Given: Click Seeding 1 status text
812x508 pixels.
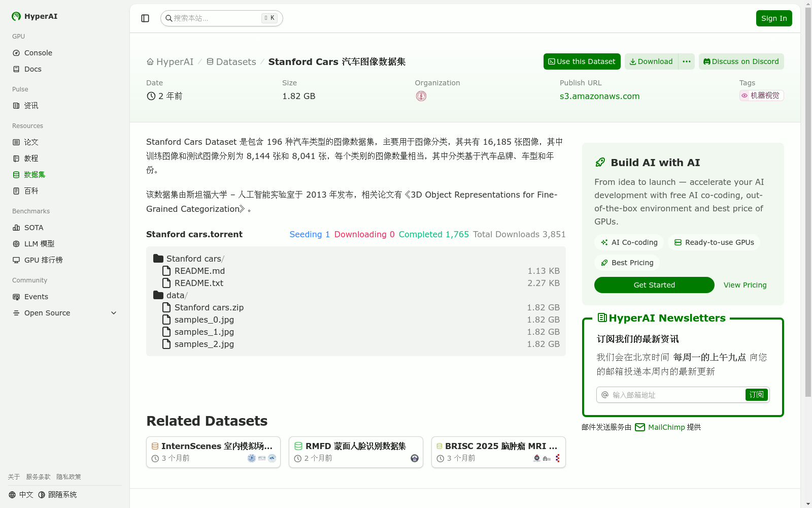Looking at the screenshot, I should (x=310, y=234).
